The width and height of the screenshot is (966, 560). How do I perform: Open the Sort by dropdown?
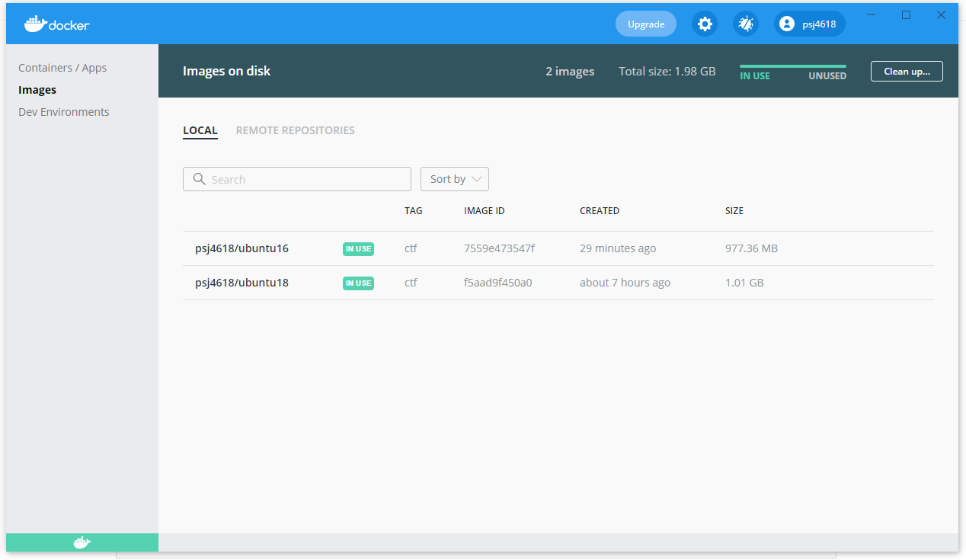pyautogui.click(x=455, y=179)
